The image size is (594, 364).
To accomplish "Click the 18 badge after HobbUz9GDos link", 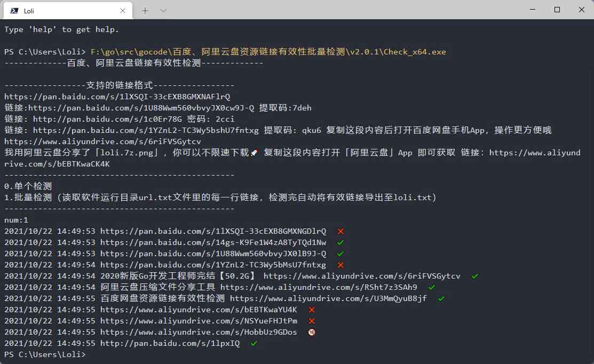I will tap(311, 332).
